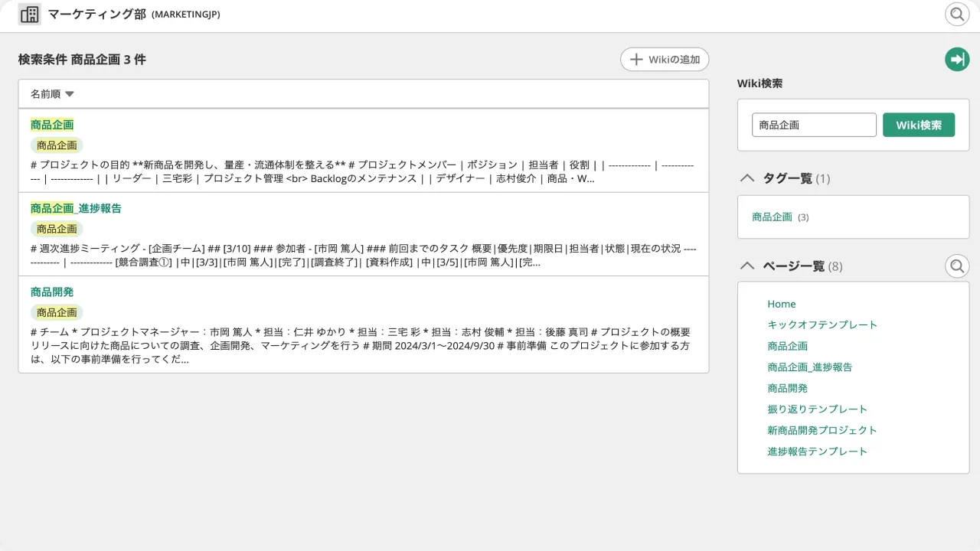
Task: Open the global search magnifier at top right
Action: 956,14
